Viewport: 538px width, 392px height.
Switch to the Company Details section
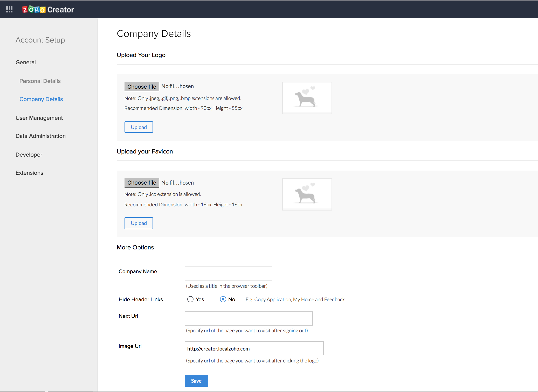[41, 99]
